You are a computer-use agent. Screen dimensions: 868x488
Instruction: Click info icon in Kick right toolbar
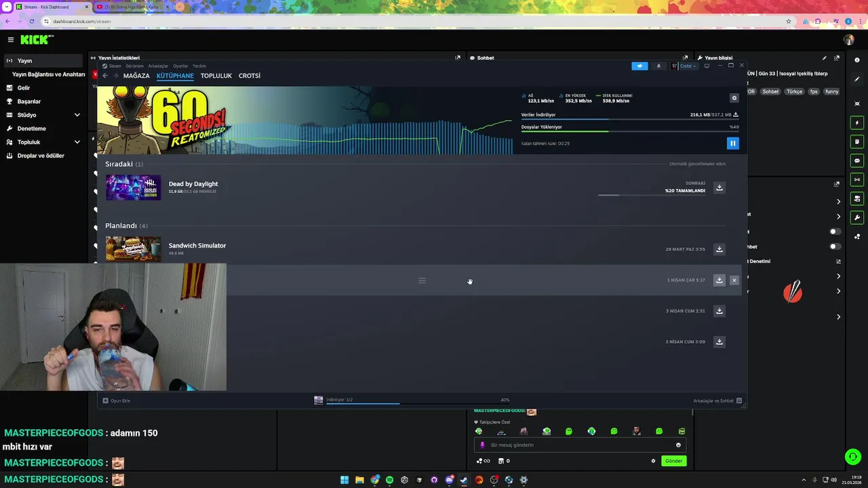pyautogui.click(x=857, y=60)
